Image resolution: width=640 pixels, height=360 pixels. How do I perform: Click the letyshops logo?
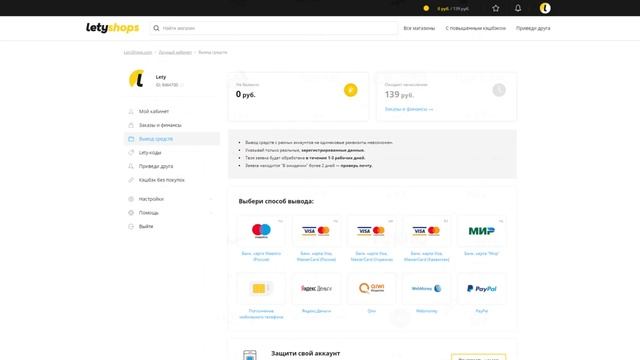[113, 28]
